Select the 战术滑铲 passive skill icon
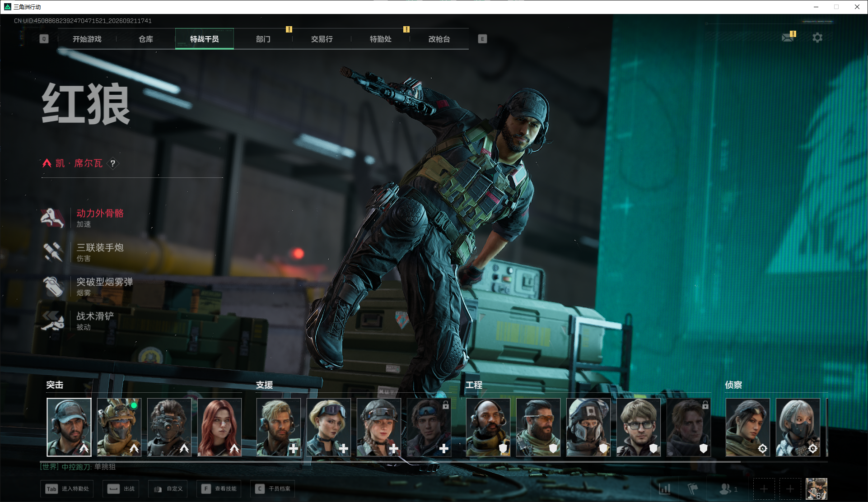 tap(53, 321)
